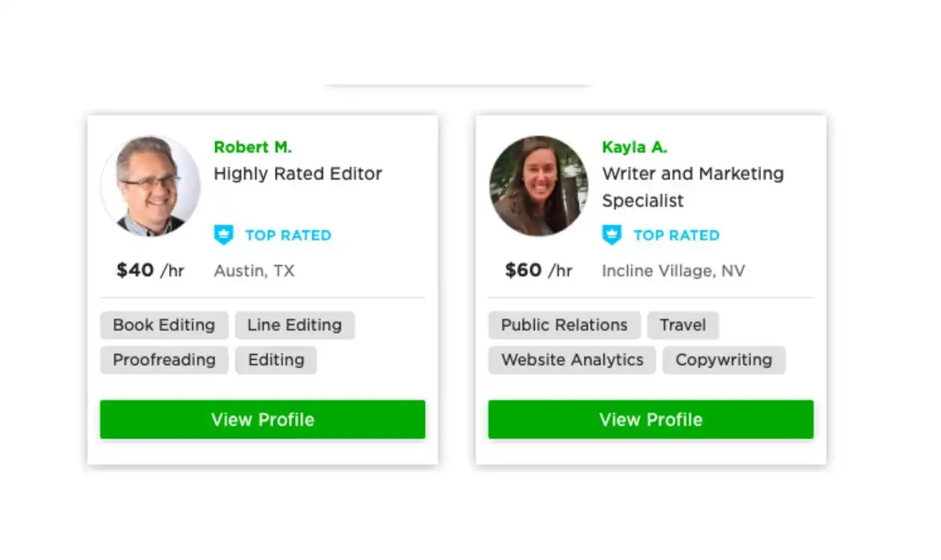Select the Editing skill tag
Viewport: 941px width, 560px height.
coord(276,360)
